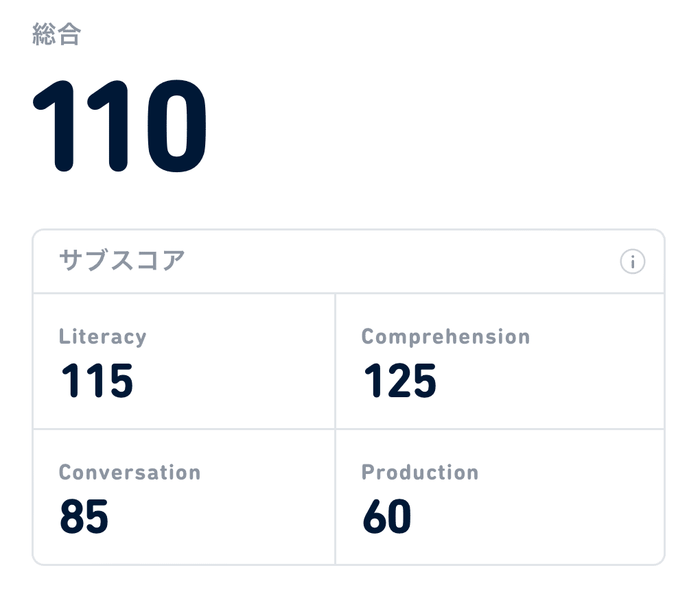Select the Literacy label
The height and width of the screenshot is (592, 700).
point(102,337)
